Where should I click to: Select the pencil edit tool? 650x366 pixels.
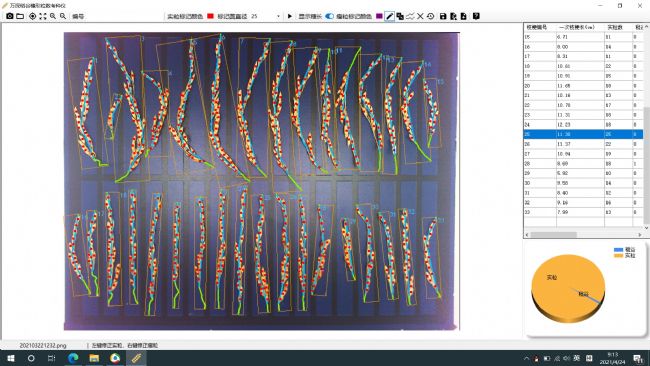coord(390,16)
